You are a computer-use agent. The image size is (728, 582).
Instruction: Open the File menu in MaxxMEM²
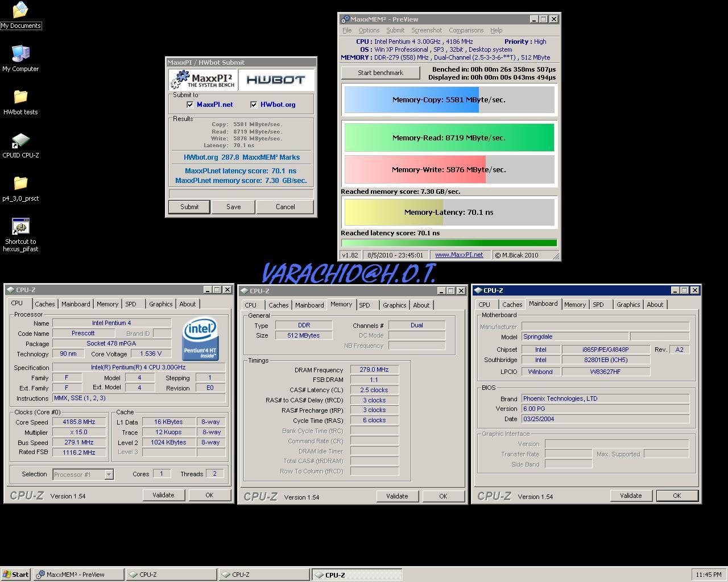347,31
